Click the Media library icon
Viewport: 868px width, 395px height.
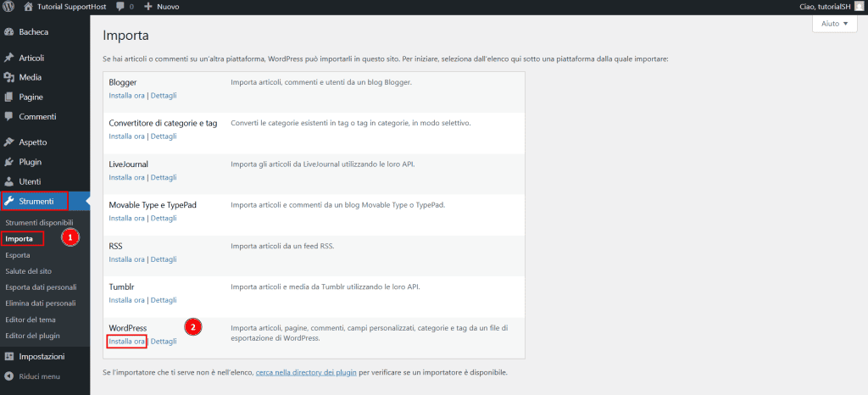coord(8,77)
